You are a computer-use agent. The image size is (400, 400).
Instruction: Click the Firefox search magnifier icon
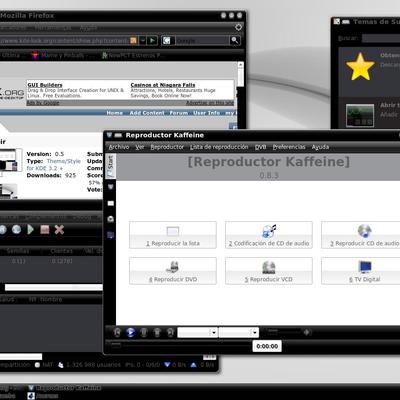tap(235, 40)
